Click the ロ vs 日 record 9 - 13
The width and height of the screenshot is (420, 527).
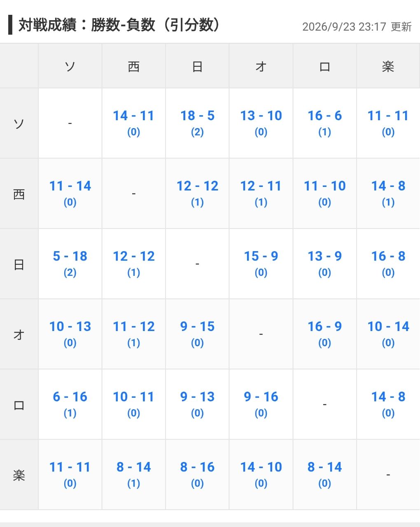point(197,404)
